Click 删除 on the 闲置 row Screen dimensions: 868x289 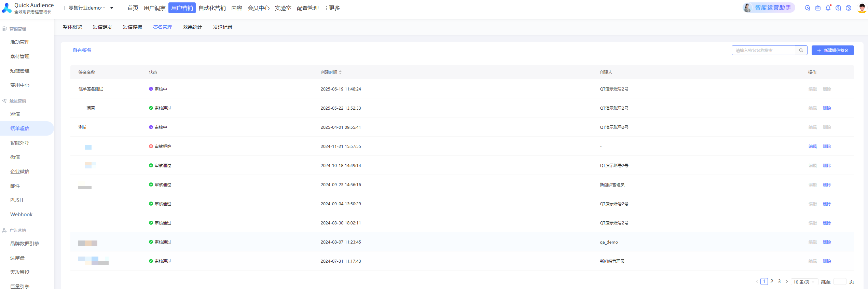pyautogui.click(x=827, y=108)
